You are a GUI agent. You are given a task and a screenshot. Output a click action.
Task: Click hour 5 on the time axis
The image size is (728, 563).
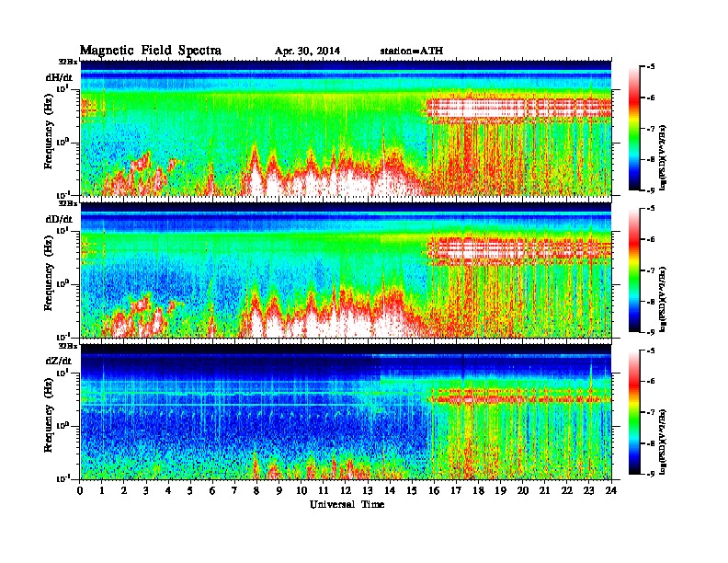coord(190,490)
